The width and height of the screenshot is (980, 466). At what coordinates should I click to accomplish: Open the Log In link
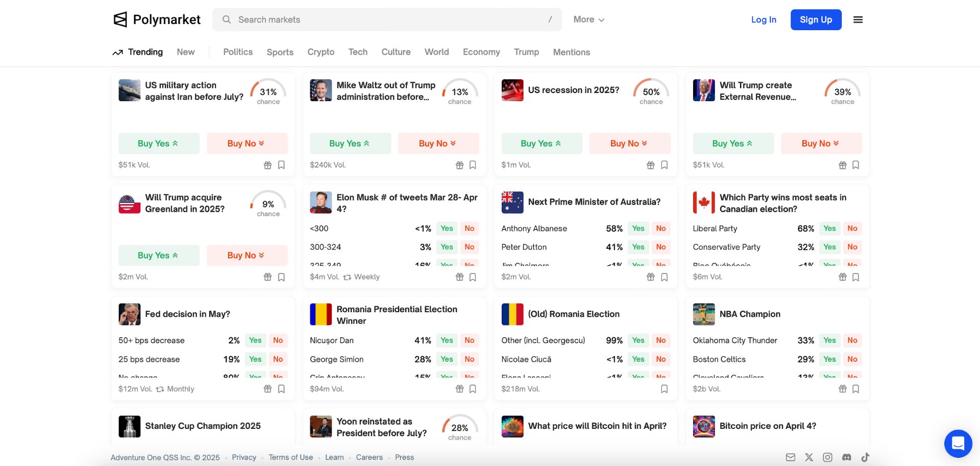click(764, 19)
